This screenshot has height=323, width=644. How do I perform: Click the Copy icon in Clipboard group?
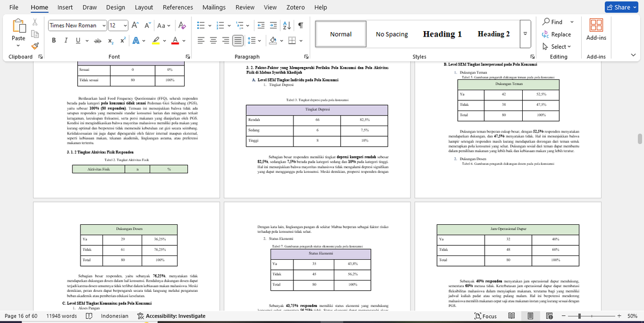pos(35,34)
